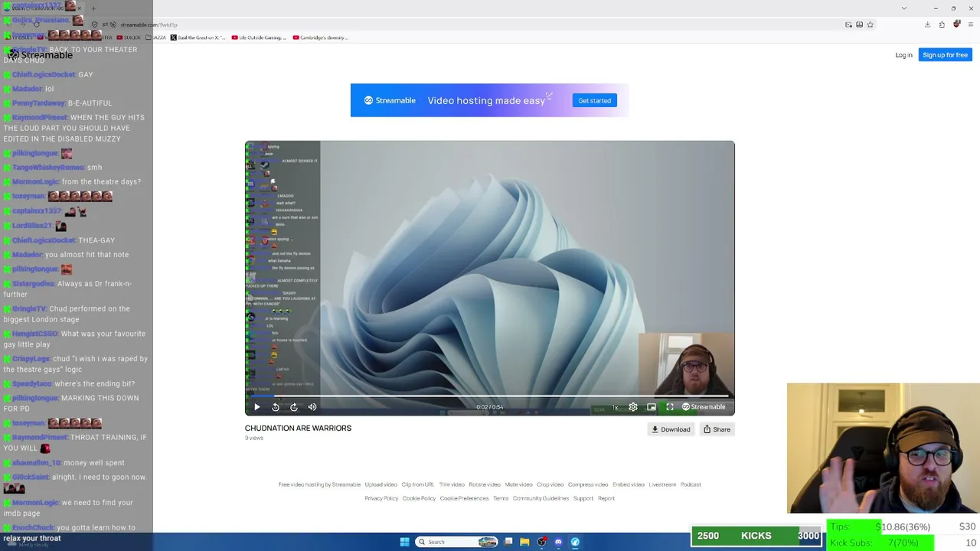980x551 pixels.
Task: Open the Cookie Preferences link
Action: 464,498
